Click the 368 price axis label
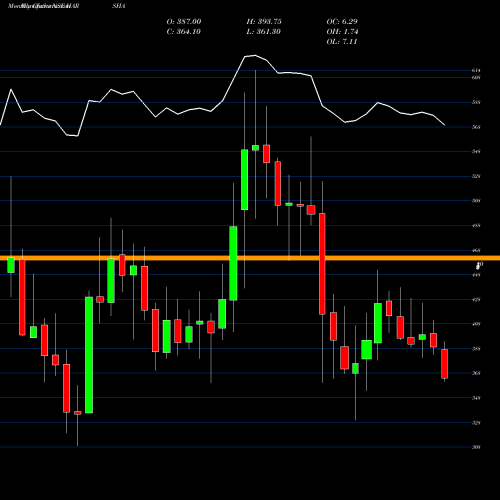The width and height of the screenshot is (500, 500). (x=476, y=373)
